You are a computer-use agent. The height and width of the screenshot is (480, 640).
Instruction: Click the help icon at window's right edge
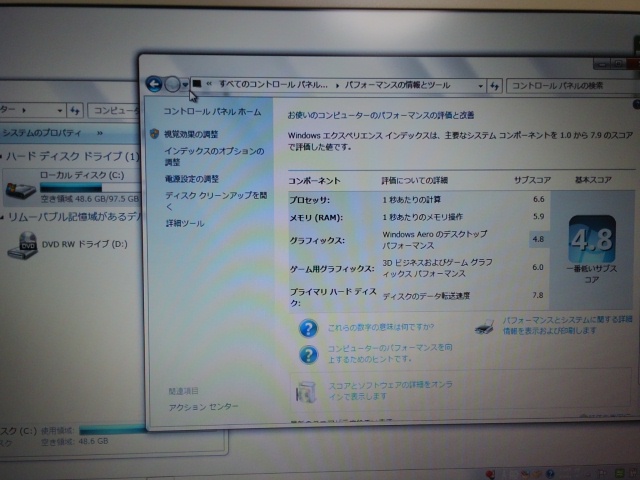[x=636, y=105]
